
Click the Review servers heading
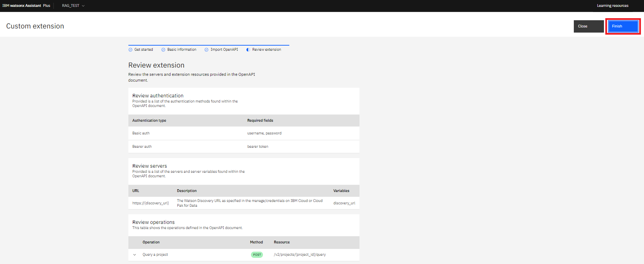click(150, 166)
